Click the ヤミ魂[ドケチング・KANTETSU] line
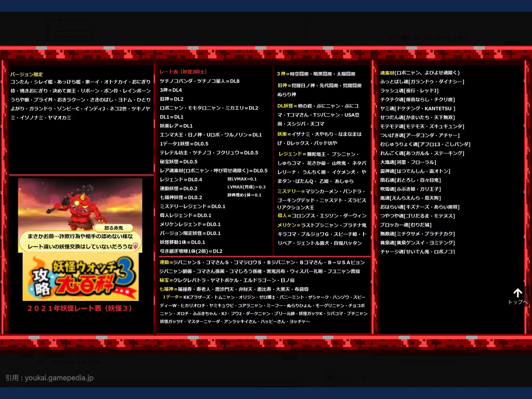532x399 pixels. pos(418,109)
